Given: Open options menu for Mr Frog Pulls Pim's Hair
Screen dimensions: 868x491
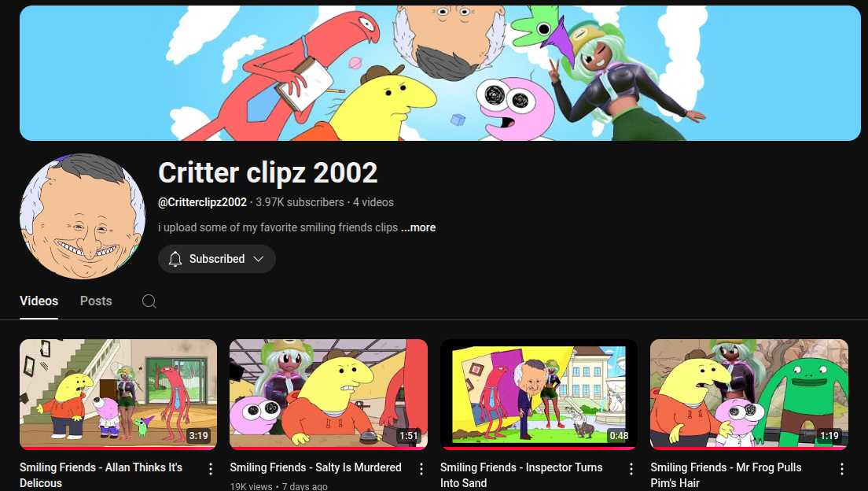Looking at the screenshot, I should click(841, 469).
